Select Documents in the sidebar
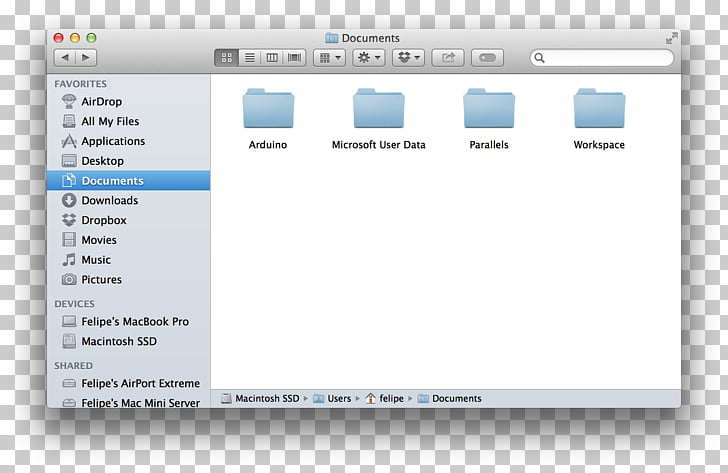 tap(129, 181)
